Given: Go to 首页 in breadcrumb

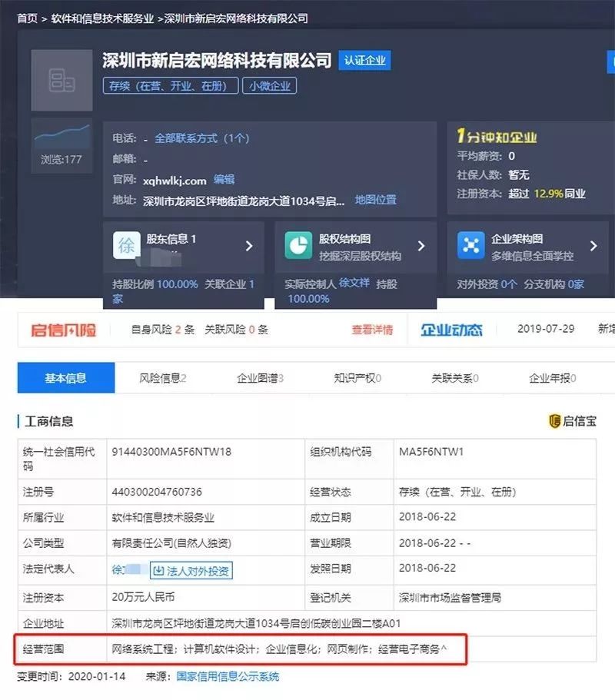Looking at the screenshot, I should pyautogui.click(x=27, y=18).
